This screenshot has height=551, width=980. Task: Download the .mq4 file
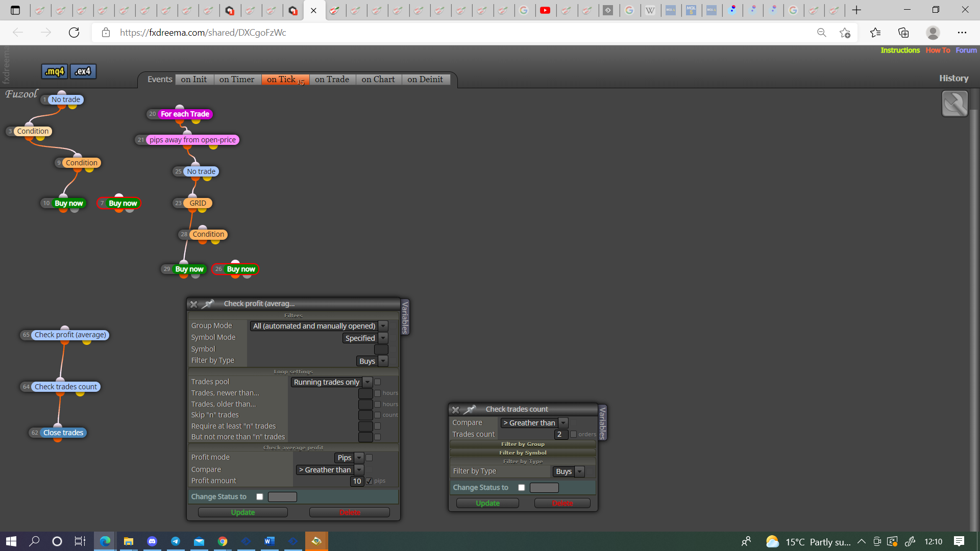point(54,71)
